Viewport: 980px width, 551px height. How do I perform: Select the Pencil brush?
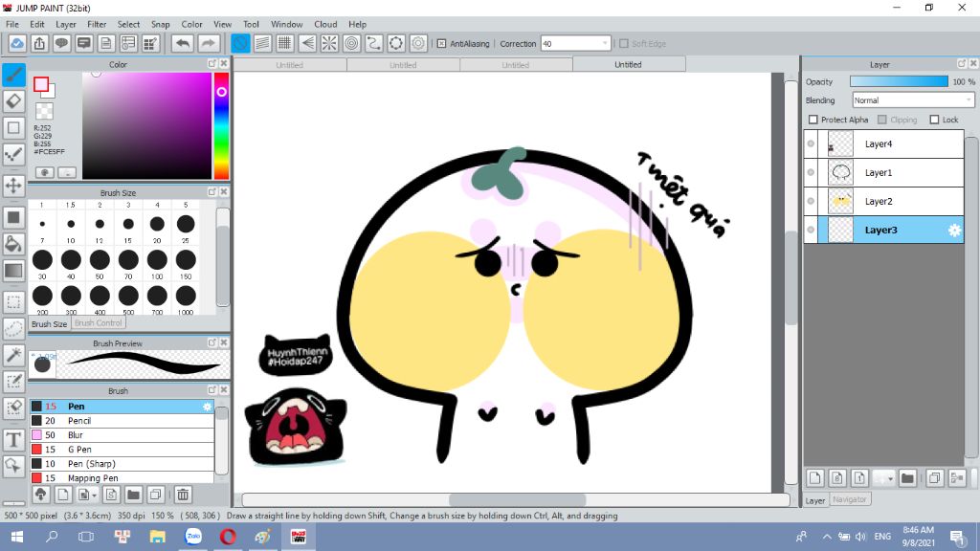click(x=122, y=421)
